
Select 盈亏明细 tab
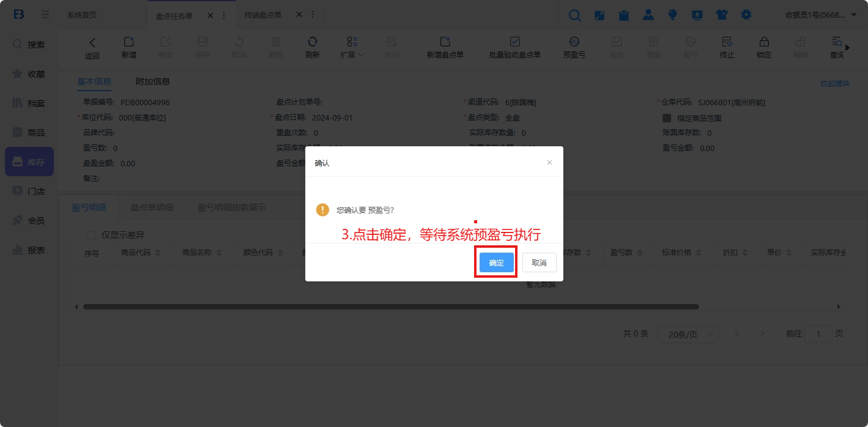tap(89, 207)
